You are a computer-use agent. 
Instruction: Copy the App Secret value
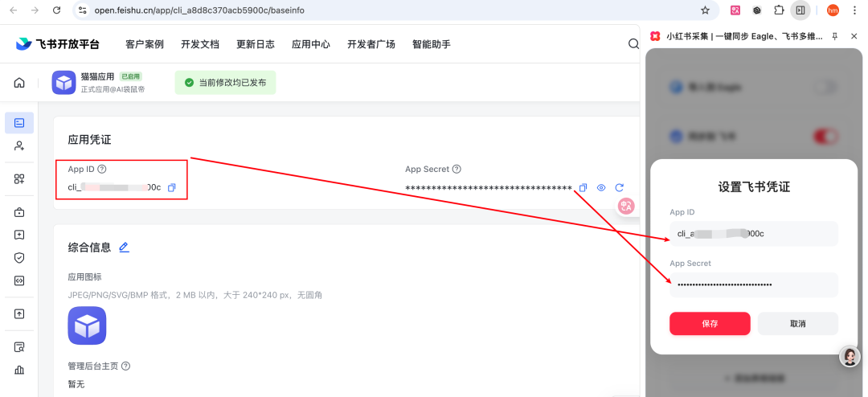[583, 188]
